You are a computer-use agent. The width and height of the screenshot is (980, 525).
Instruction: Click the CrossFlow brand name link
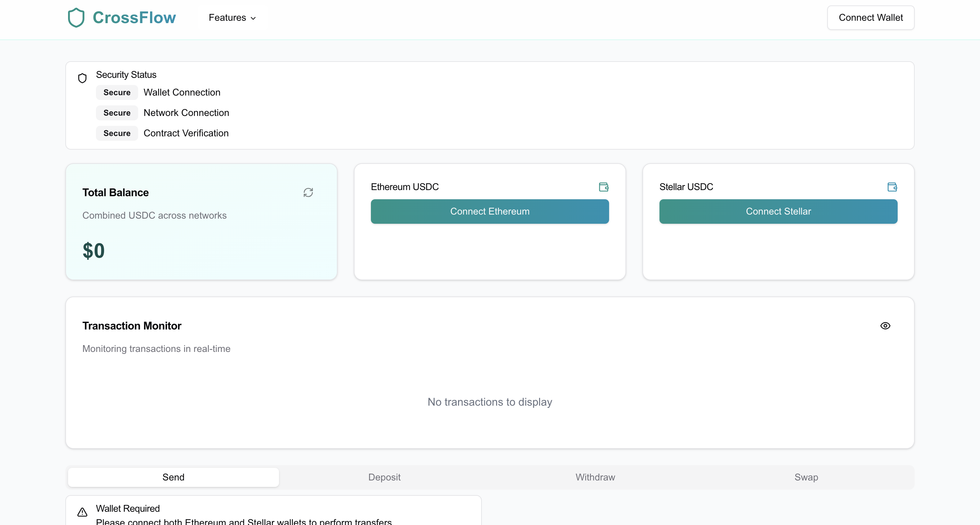point(134,17)
